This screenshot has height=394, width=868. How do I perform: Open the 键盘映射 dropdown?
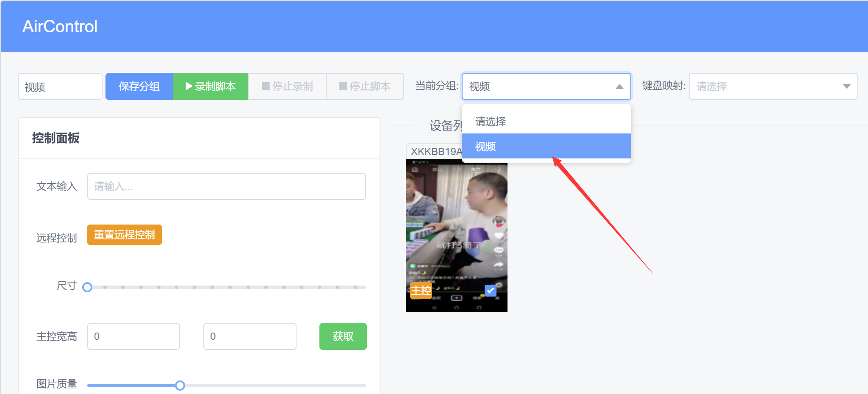(x=773, y=86)
